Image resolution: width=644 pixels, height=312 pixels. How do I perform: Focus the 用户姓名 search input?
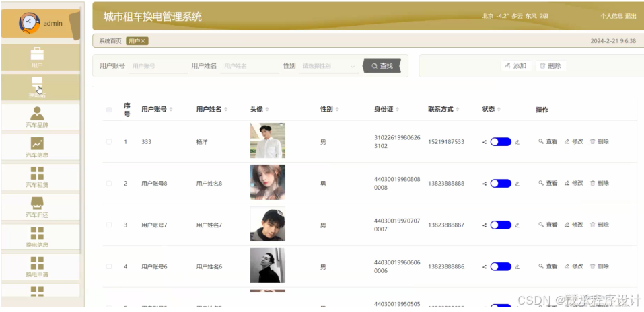250,66
